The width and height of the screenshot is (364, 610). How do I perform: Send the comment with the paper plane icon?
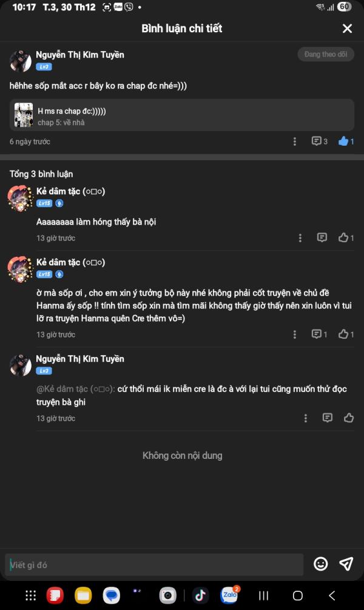[x=346, y=564]
